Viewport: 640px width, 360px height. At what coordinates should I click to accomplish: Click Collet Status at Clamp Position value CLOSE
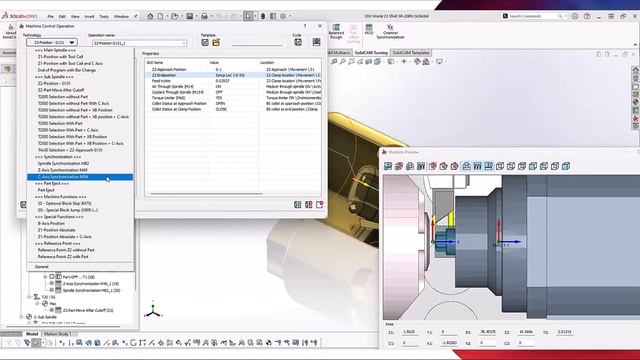(234, 109)
